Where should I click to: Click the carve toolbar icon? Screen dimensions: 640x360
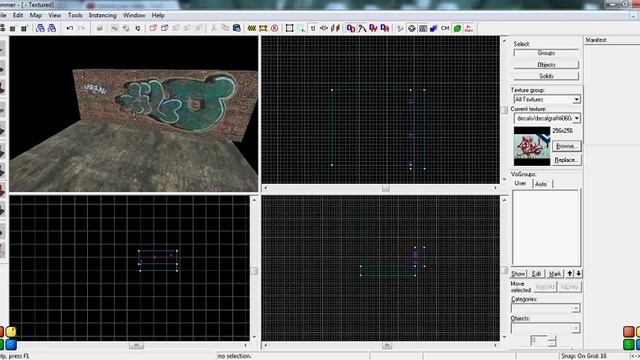100,28
